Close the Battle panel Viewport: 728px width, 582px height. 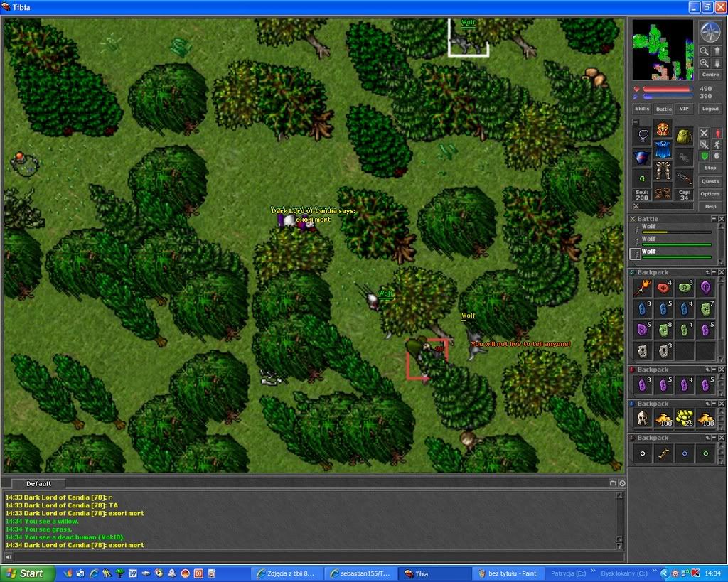722,219
